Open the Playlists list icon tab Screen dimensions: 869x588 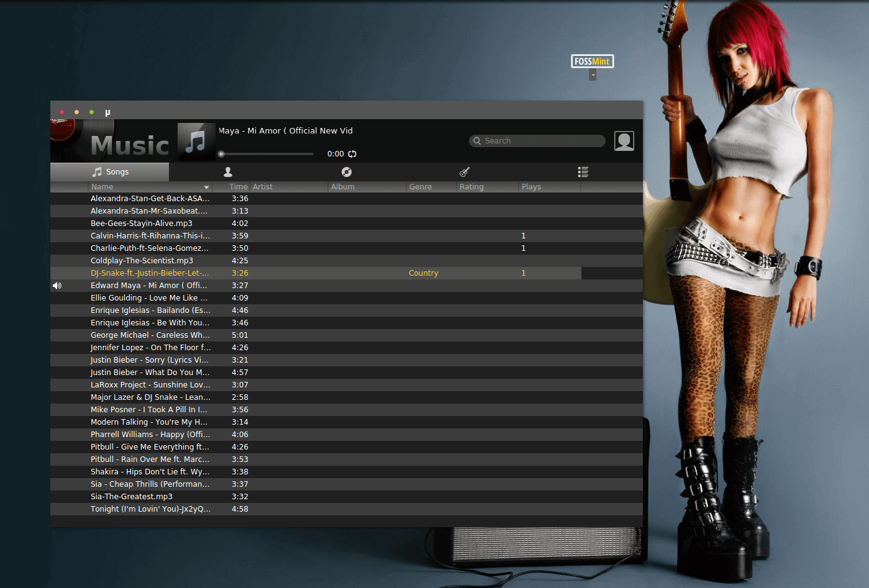click(583, 172)
